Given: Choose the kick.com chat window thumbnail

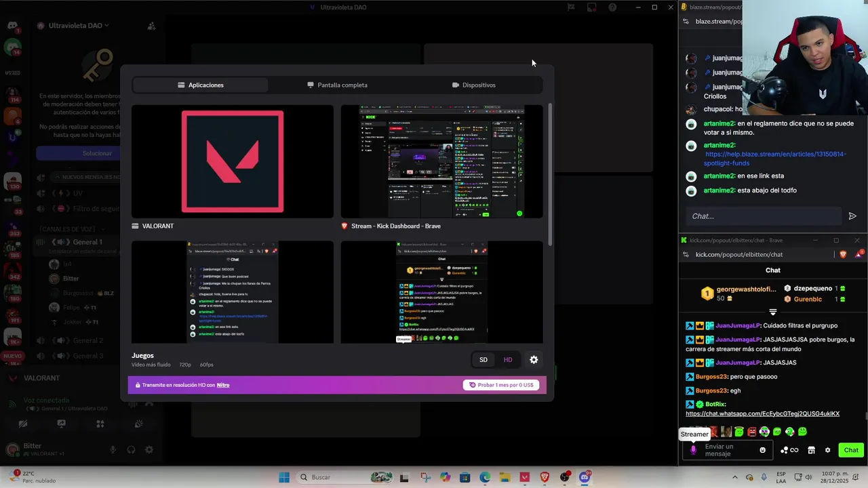Looking at the screenshot, I should coord(441,292).
